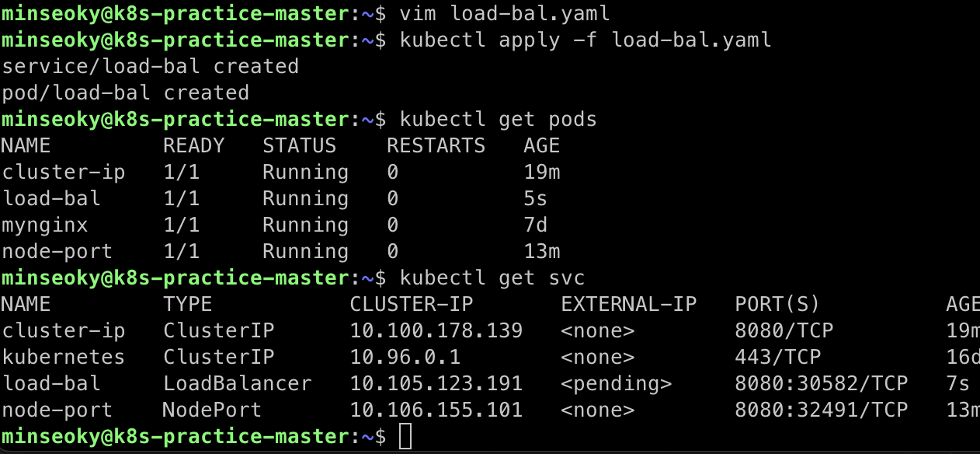
Task: Click the NodePort service type text
Action: tap(212, 410)
